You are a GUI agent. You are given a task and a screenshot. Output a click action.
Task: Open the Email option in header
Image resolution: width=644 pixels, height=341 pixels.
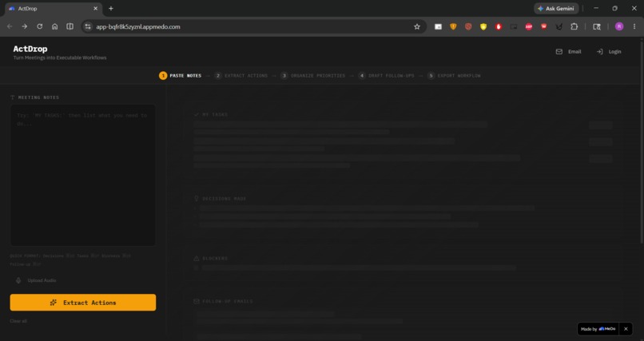pyautogui.click(x=568, y=52)
